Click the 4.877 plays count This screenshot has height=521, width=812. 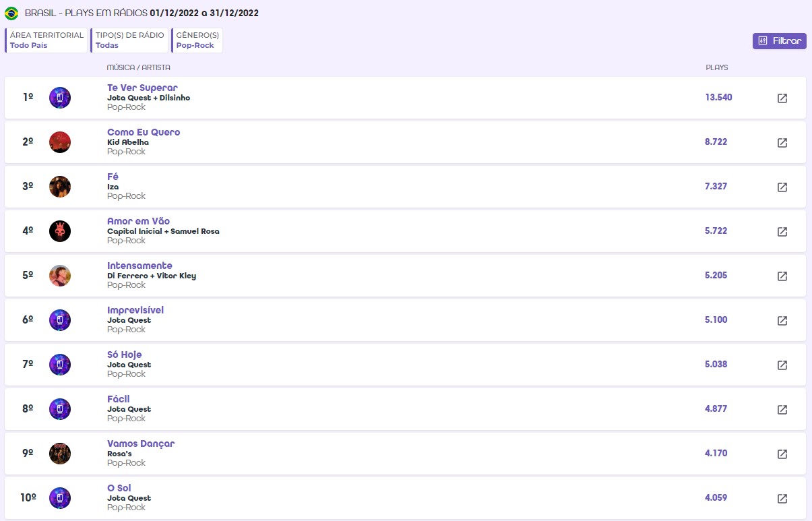click(716, 408)
